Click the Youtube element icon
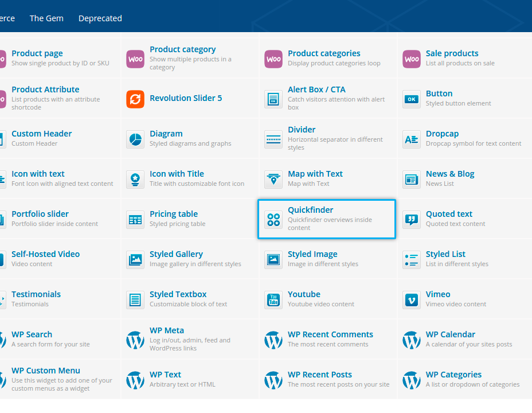 tap(273, 299)
